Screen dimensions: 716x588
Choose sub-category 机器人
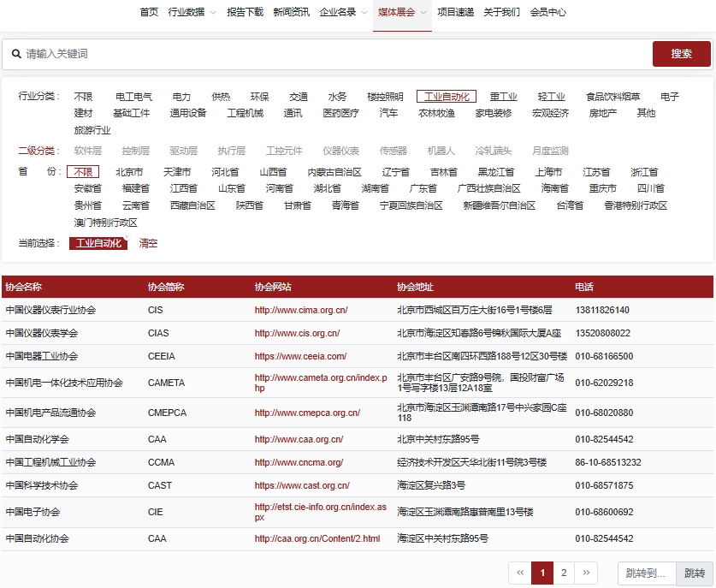click(441, 151)
